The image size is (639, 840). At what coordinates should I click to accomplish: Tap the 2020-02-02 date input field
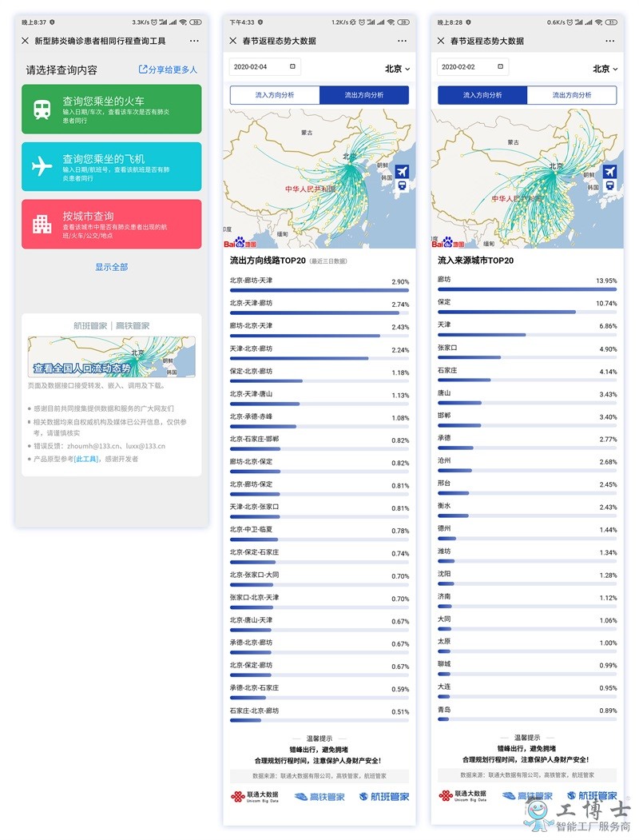tap(473, 66)
